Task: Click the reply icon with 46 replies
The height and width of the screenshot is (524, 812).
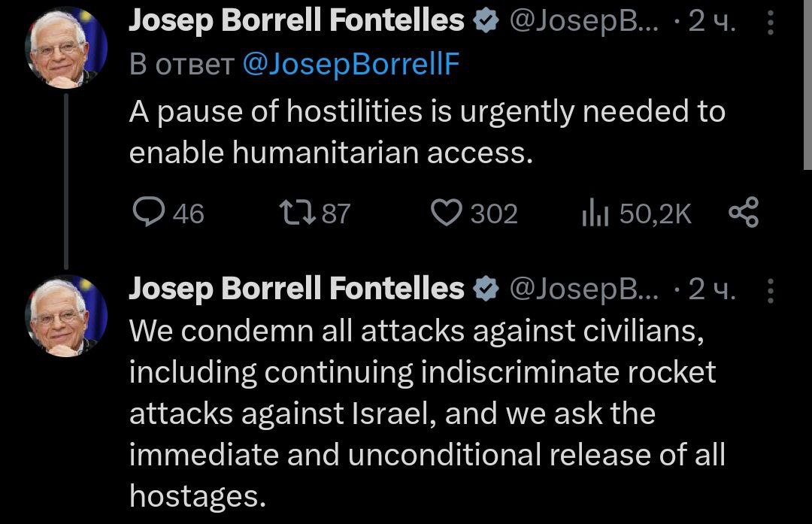Action: pyautogui.click(x=147, y=214)
